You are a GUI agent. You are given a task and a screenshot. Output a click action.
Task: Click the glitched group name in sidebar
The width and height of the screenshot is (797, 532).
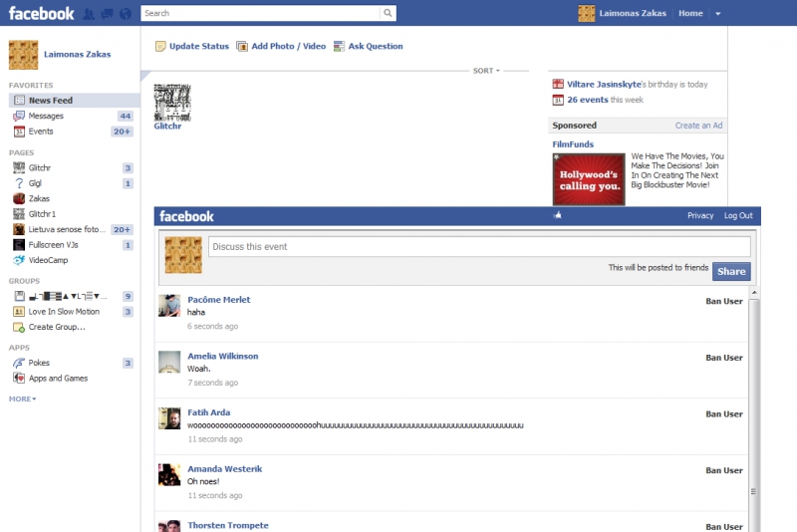[x=68, y=296]
